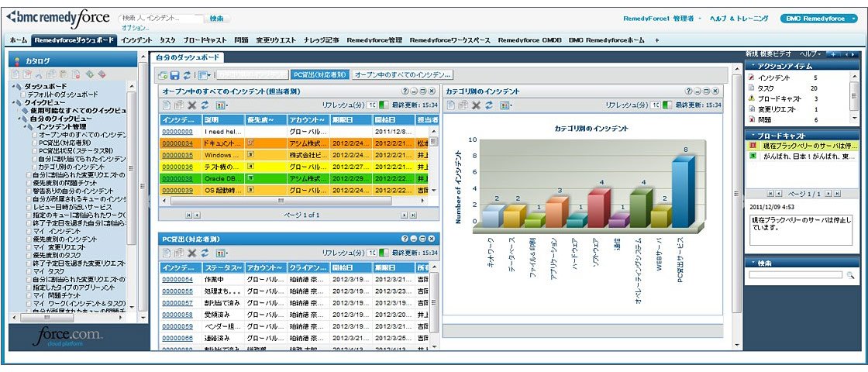Open incident 00000054 in PC貸出 table
Viewport: 868px width, 372px height.
tap(177, 279)
